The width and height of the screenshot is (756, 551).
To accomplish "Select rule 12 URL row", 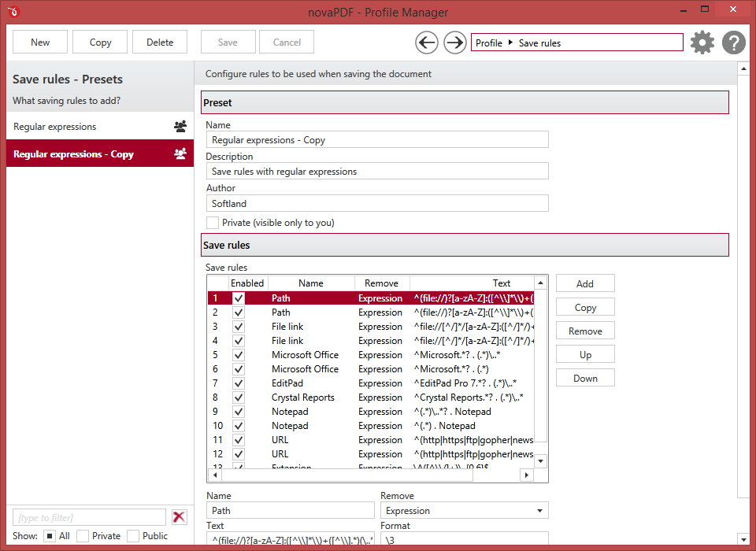I will (371, 455).
